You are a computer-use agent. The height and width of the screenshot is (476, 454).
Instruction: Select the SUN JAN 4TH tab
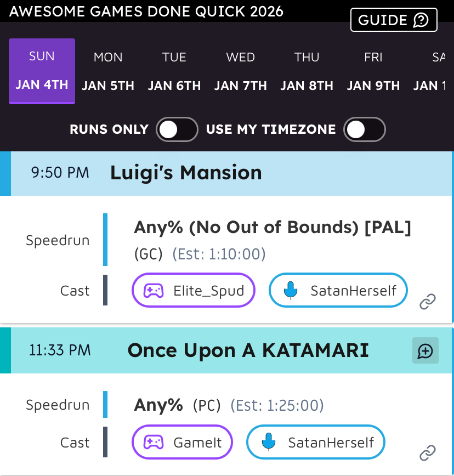(x=42, y=71)
